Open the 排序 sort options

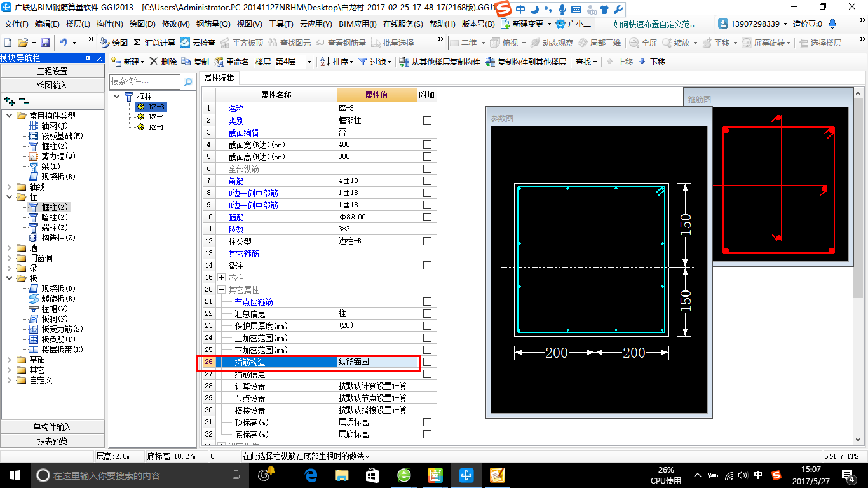coord(336,62)
